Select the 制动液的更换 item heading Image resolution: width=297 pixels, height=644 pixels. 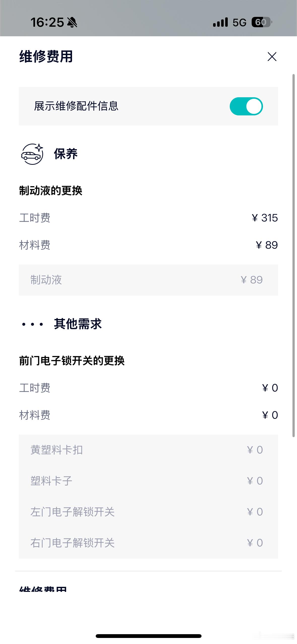click(51, 191)
